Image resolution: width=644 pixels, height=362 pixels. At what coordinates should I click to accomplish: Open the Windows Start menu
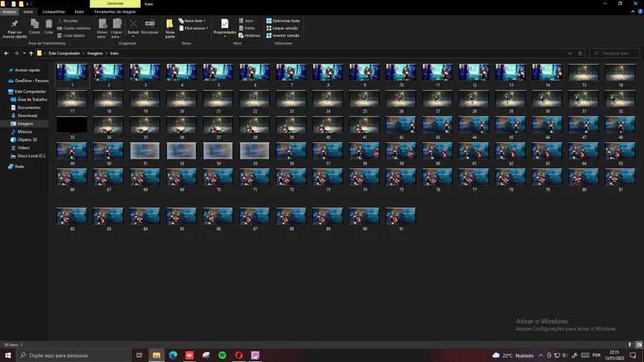pyautogui.click(x=8, y=355)
